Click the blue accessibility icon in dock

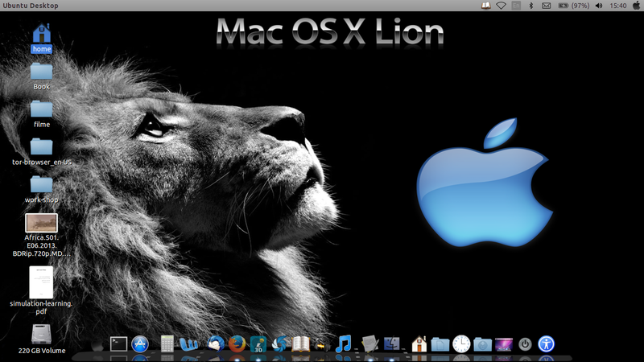[547, 344]
